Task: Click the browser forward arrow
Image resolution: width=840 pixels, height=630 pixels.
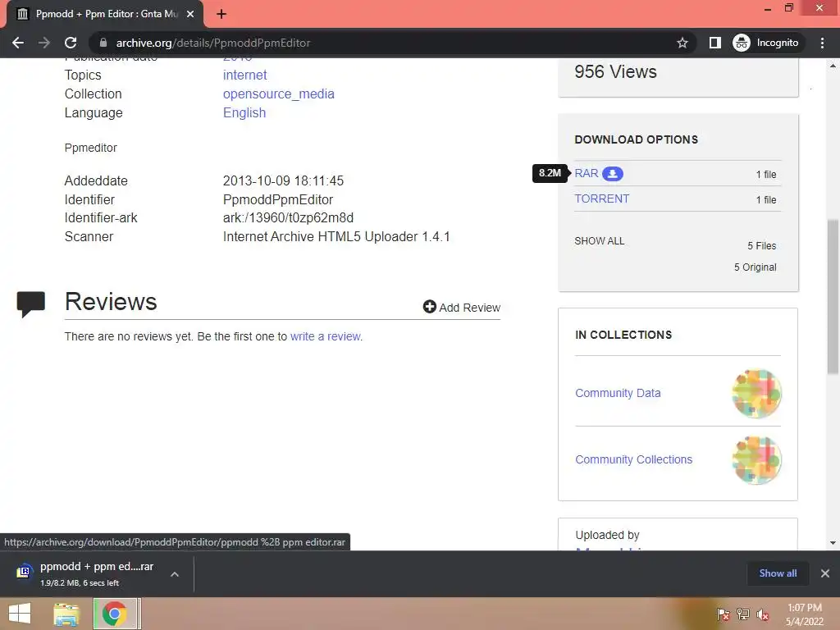Action: click(44, 43)
